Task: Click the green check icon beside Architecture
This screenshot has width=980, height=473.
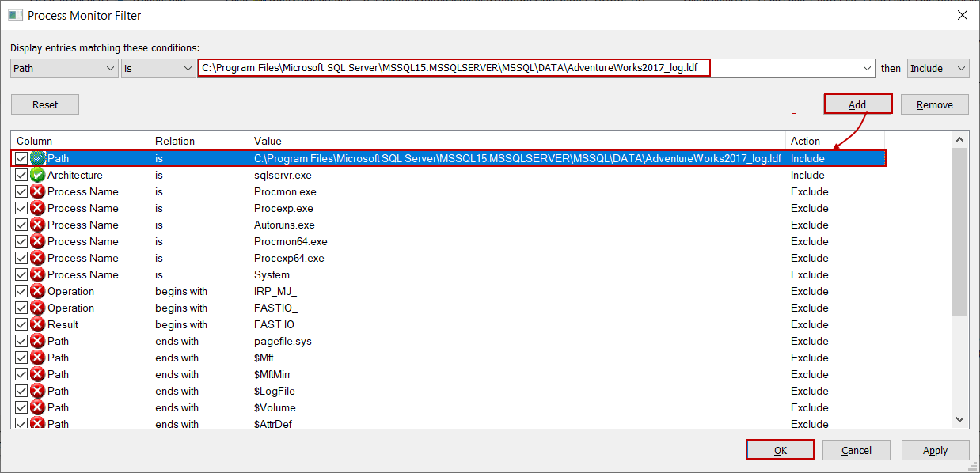Action: tap(36, 174)
